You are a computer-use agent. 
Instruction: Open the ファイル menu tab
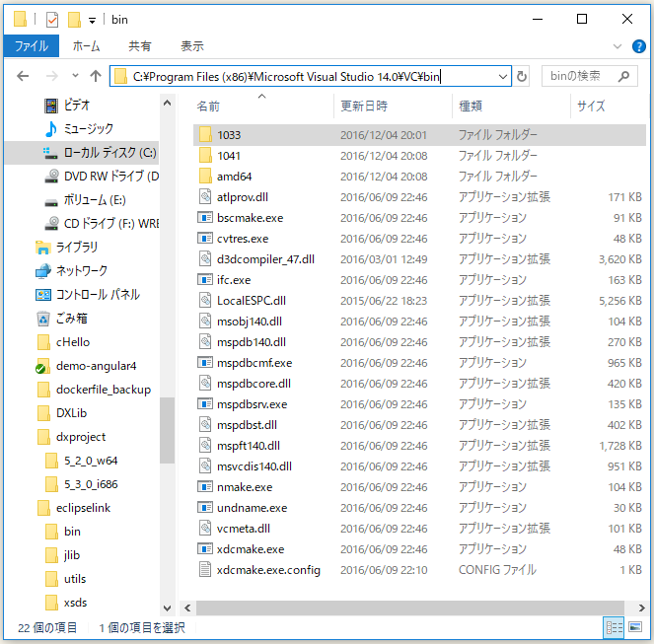tap(32, 46)
